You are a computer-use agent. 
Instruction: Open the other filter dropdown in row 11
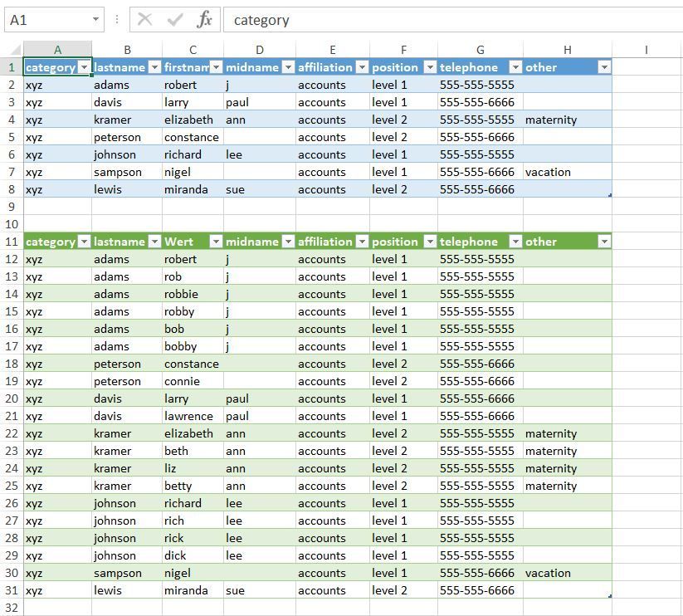605,242
